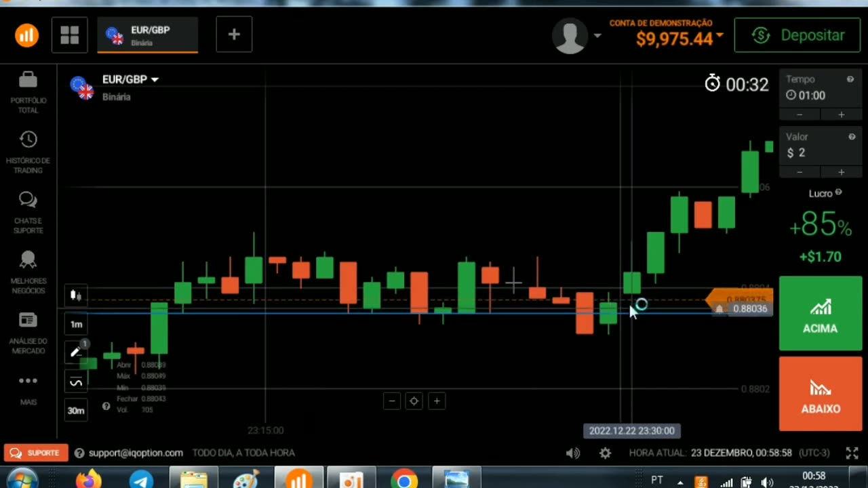868x488 pixels.
Task: Open the multi-chart grid layout icon
Action: point(70,35)
